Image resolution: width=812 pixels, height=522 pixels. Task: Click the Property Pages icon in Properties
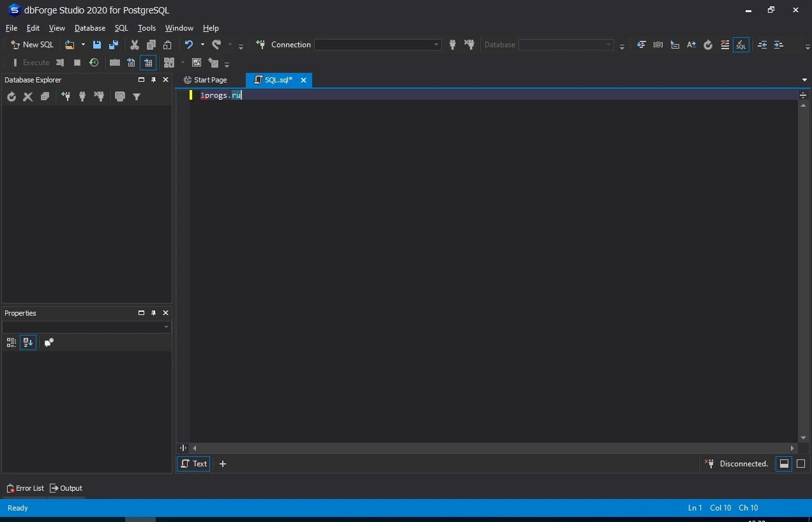[x=49, y=342]
